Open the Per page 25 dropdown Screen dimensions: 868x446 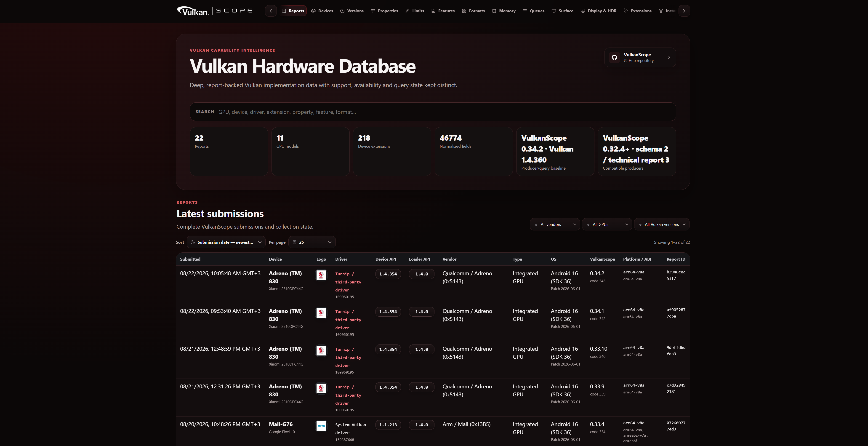pyautogui.click(x=312, y=242)
